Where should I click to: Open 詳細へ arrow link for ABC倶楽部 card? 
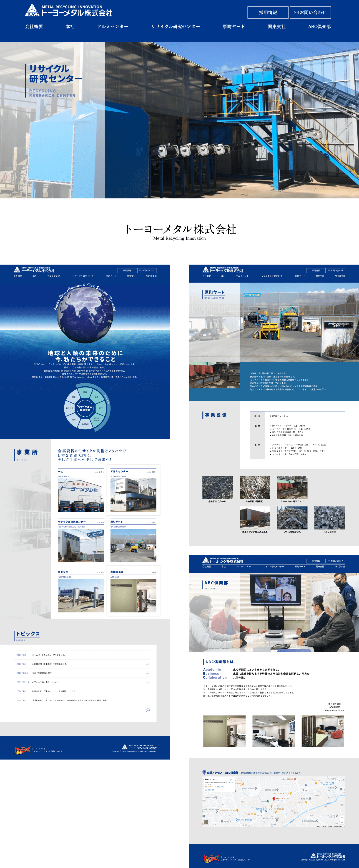pos(151,573)
